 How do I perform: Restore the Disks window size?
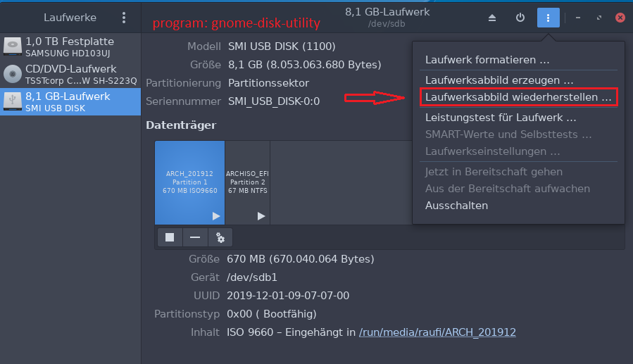(x=598, y=18)
